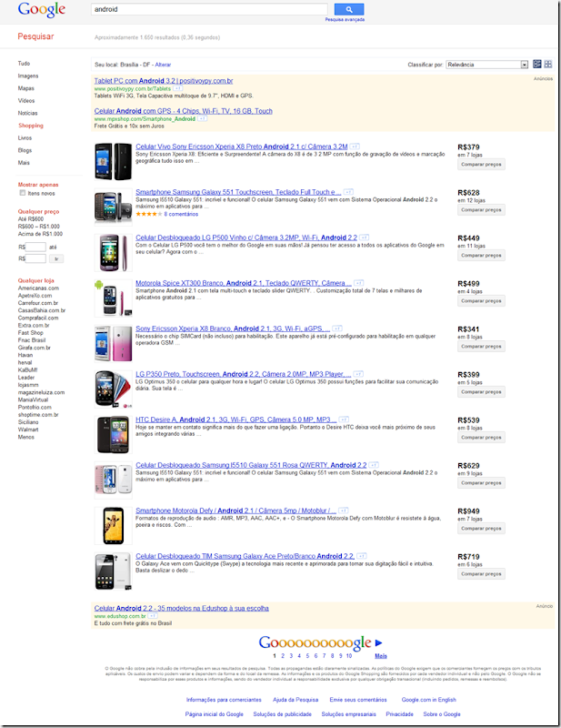Open Ajuda da Pesquisa footer link
This screenshot has height=728, width=561.
(x=296, y=700)
